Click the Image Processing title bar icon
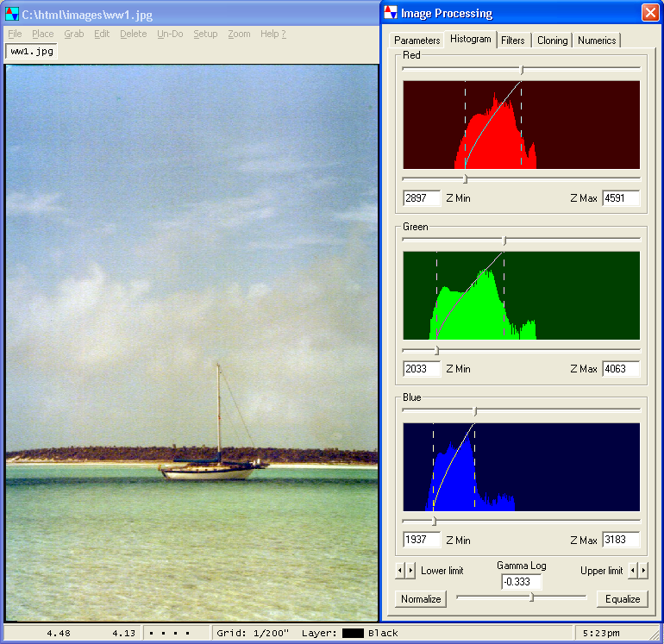664x644 pixels. click(392, 13)
